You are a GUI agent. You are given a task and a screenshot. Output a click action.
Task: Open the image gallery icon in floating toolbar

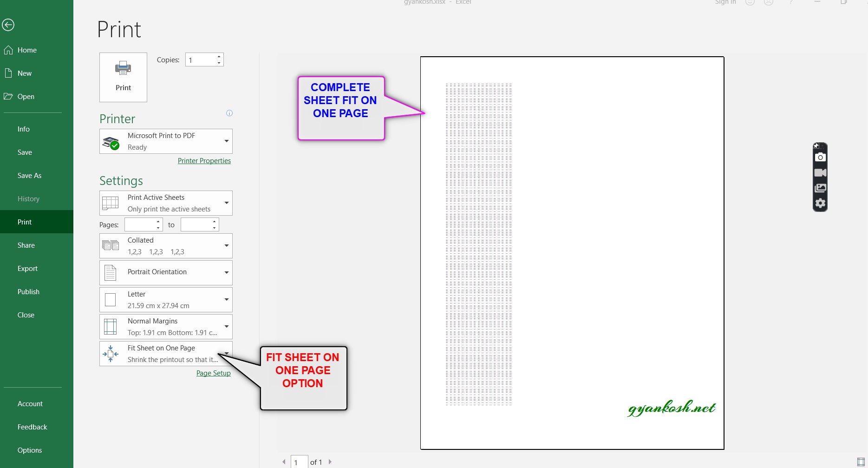[x=820, y=188]
